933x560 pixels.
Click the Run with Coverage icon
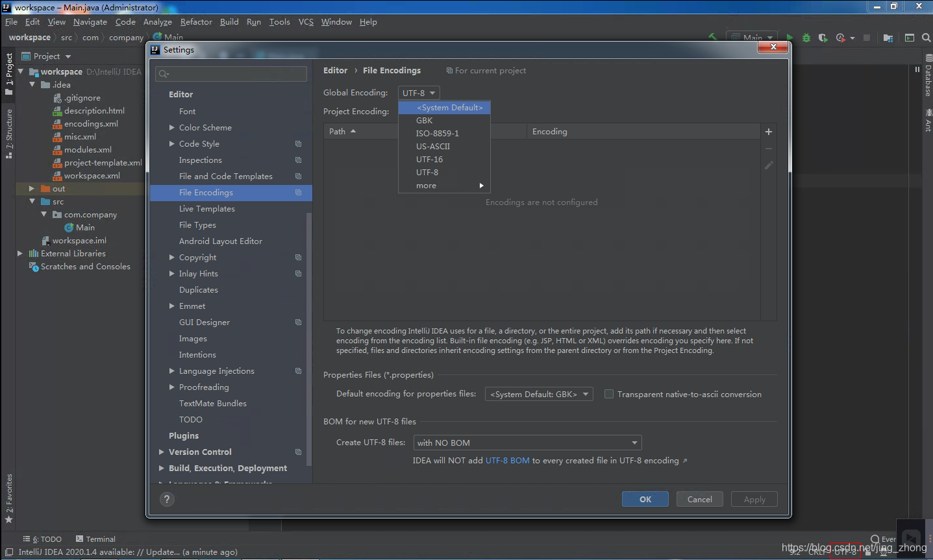pyautogui.click(x=823, y=38)
